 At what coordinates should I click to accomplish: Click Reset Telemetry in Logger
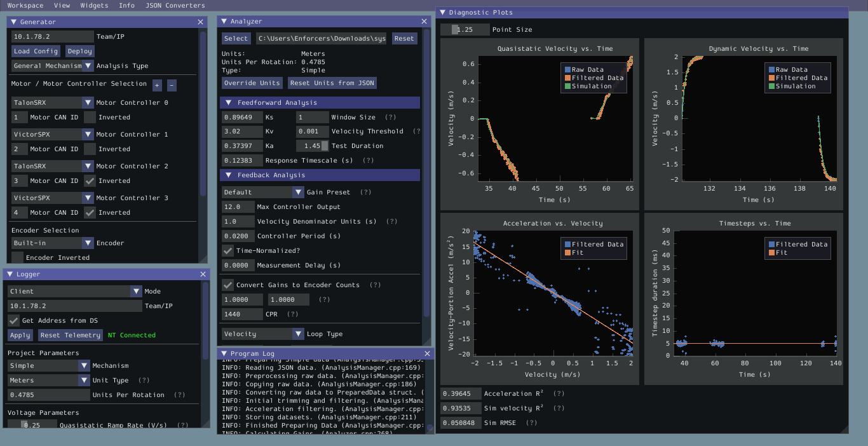pyautogui.click(x=70, y=335)
